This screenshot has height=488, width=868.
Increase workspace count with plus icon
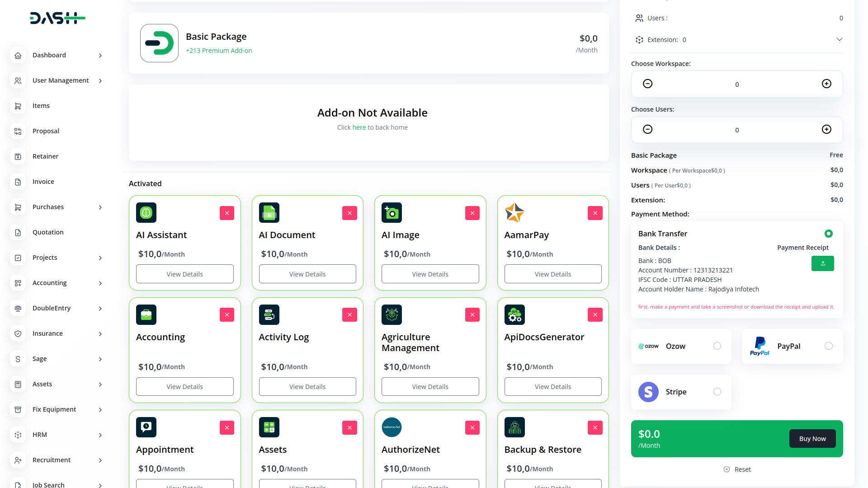(826, 84)
